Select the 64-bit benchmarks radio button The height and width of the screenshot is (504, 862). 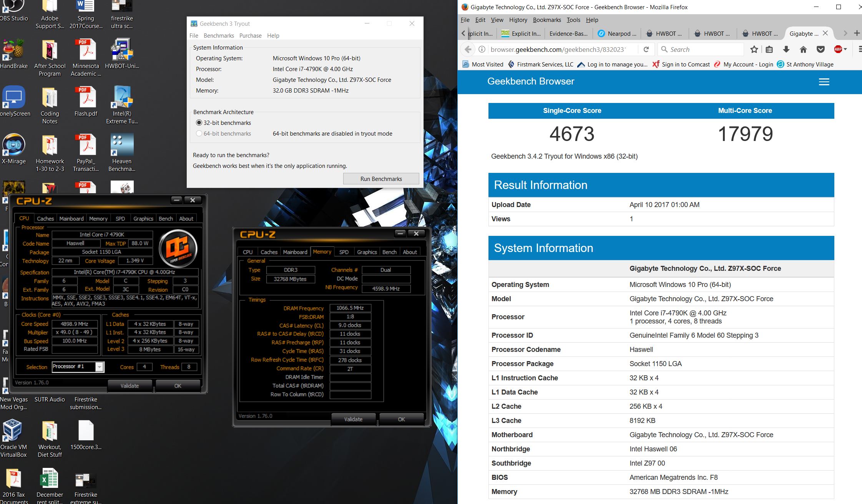[x=199, y=133]
